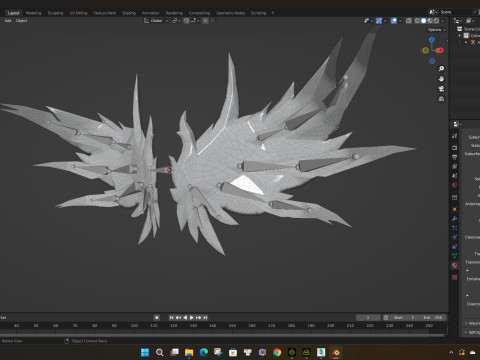Open the View Layer properties tab
This screenshot has height=360, width=480.
[x=455, y=166]
